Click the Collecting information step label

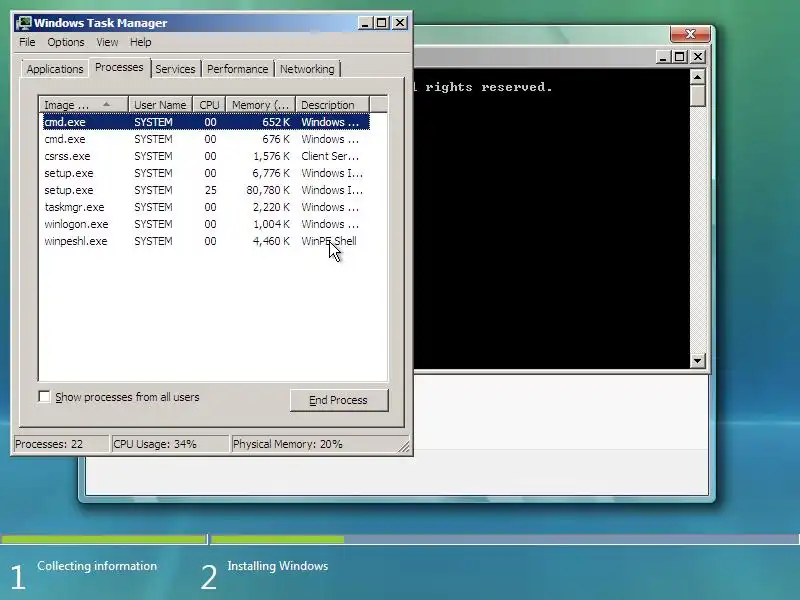[x=97, y=566]
